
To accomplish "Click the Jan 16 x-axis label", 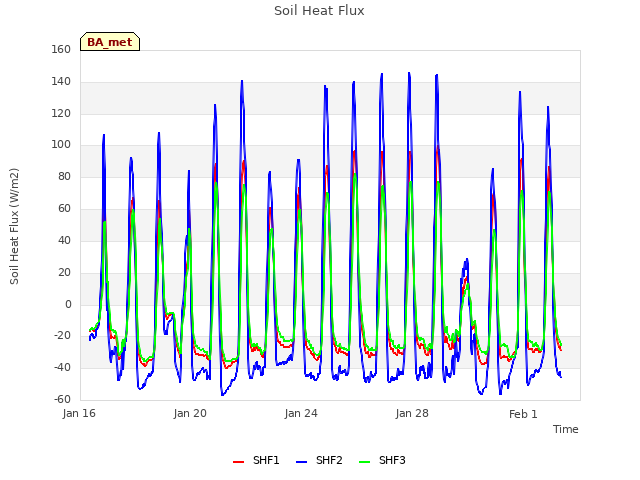I will [79, 413].
